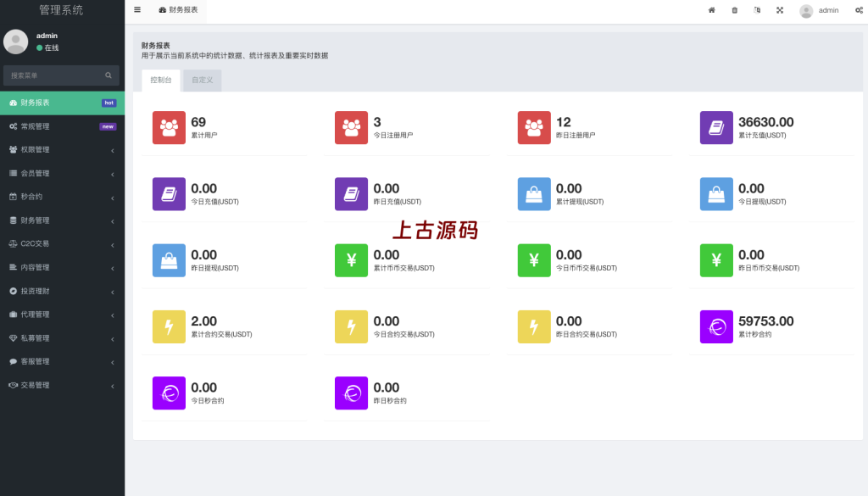
Task: Click the trash clear-cache icon
Action: coord(735,10)
